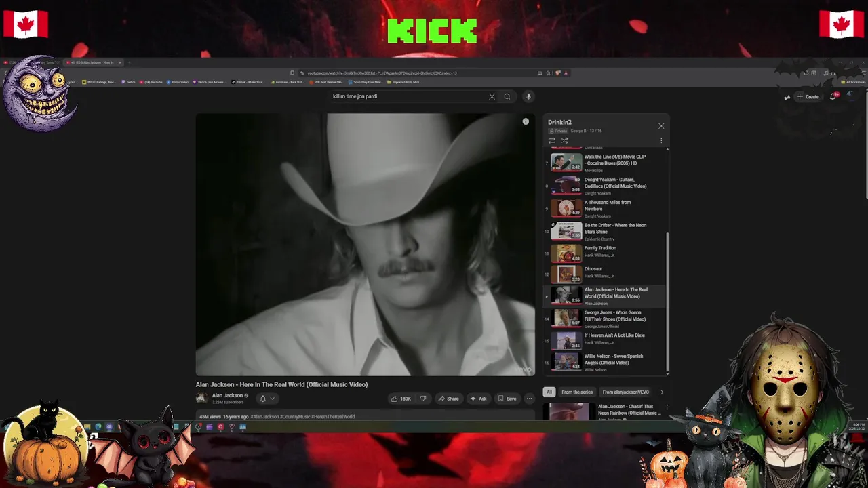
Task: Click the #CountryMusic hashtag link
Action: coord(295,417)
